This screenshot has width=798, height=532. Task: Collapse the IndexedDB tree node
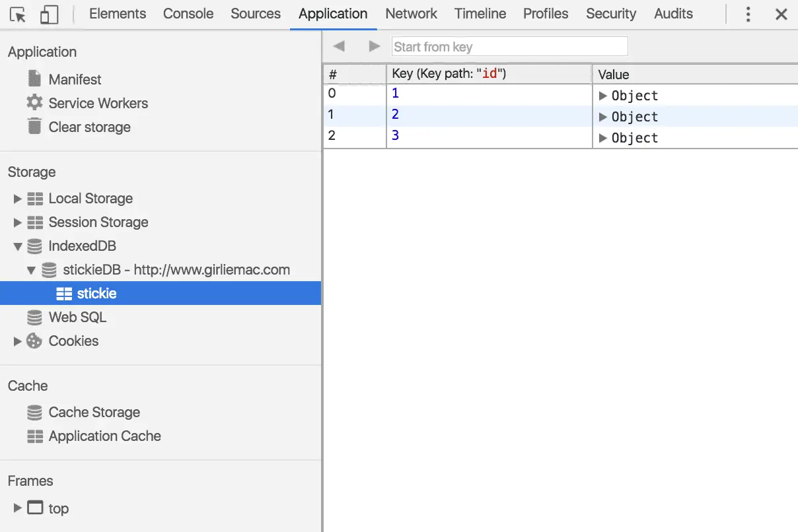17,246
